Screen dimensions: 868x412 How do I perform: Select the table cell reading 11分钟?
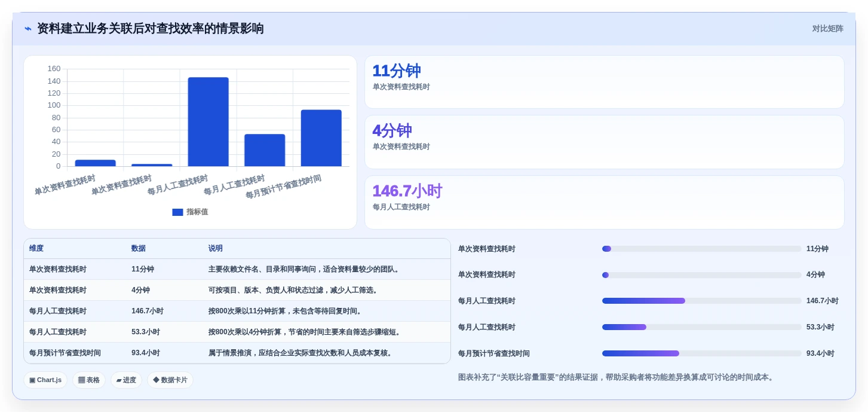[x=143, y=270]
